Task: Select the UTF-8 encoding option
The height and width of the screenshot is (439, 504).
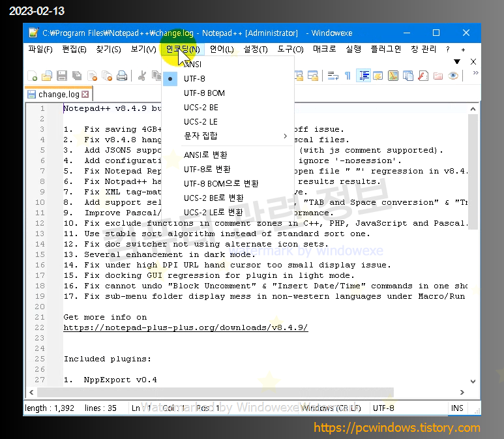Action: pyautogui.click(x=228, y=79)
